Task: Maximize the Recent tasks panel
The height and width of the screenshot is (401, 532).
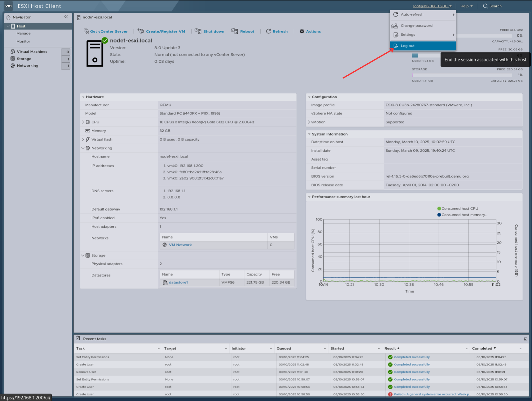Action: (525, 339)
